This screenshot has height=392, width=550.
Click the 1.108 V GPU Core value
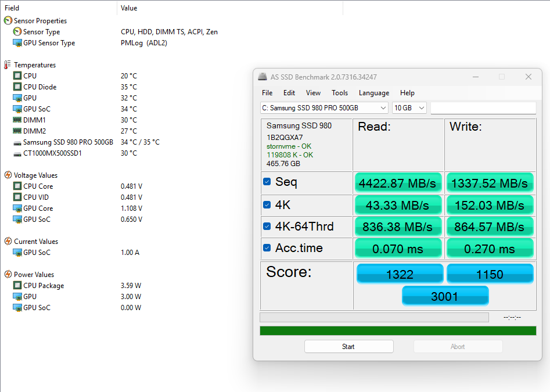pyautogui.click(x=131, y=208)
